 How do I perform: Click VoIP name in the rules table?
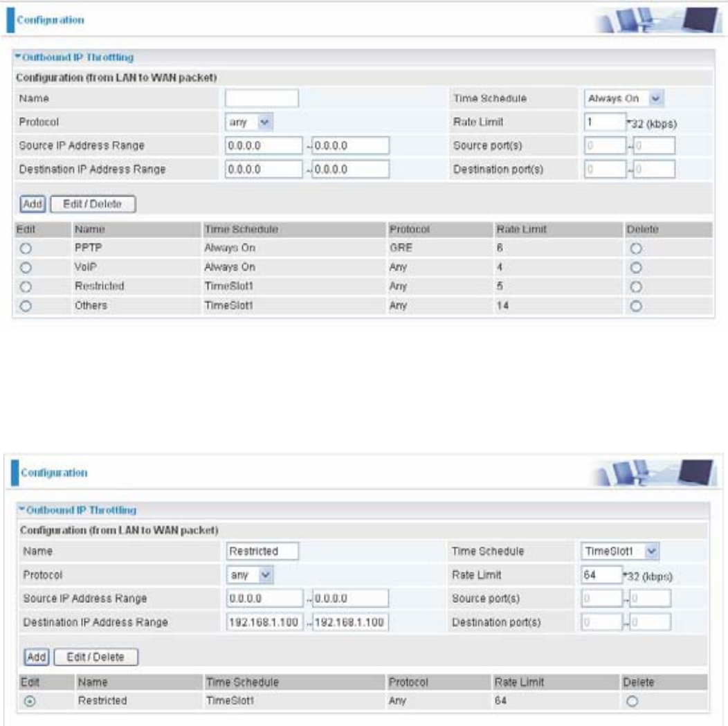pos(86,267)
